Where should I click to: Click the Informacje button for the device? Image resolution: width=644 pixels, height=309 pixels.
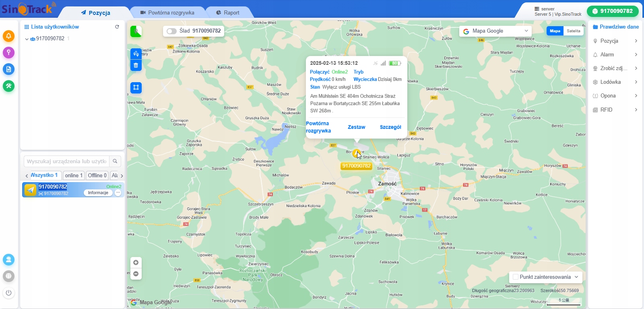(98, 193)
